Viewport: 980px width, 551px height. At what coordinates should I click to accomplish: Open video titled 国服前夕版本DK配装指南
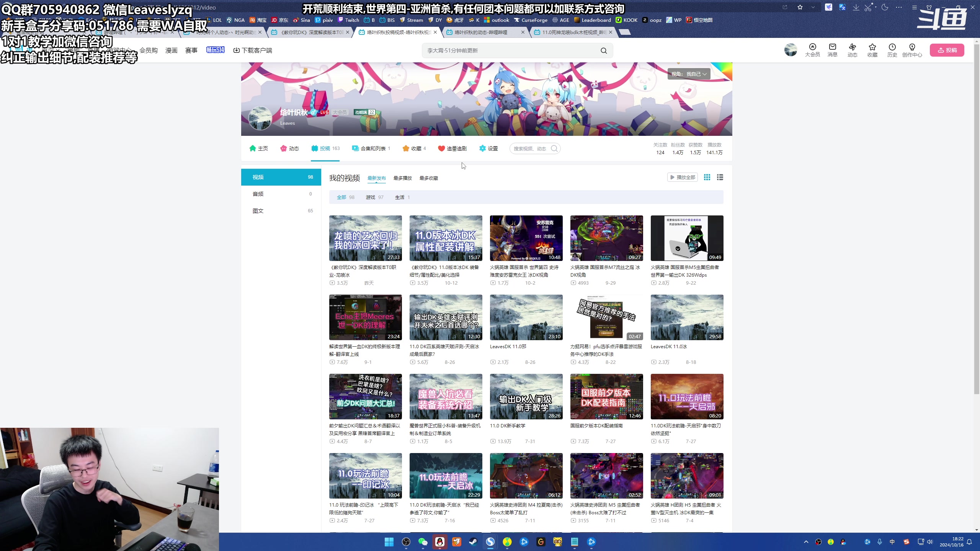(x=596, y=426)
